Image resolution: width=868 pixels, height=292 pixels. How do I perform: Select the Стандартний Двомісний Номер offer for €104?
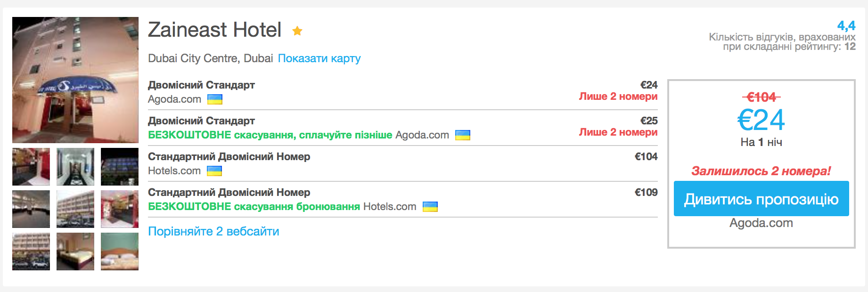click(229, 157)
